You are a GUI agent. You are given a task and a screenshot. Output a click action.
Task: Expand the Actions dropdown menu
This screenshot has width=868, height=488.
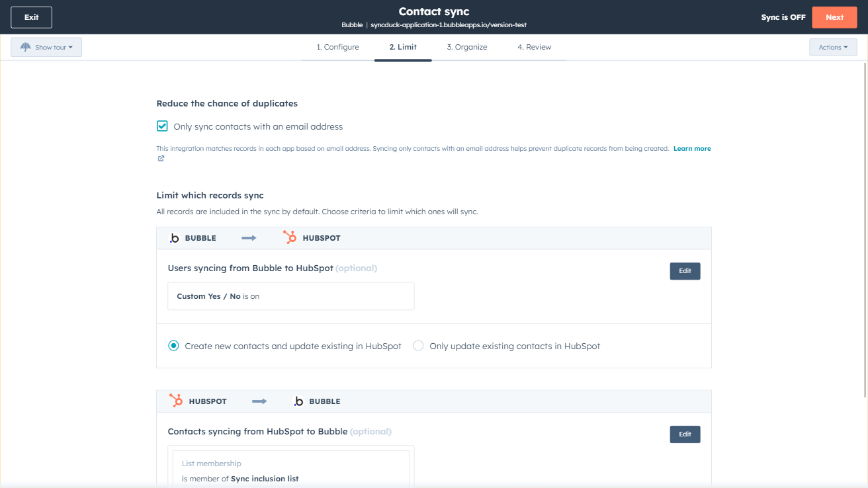tap(832, 48)
